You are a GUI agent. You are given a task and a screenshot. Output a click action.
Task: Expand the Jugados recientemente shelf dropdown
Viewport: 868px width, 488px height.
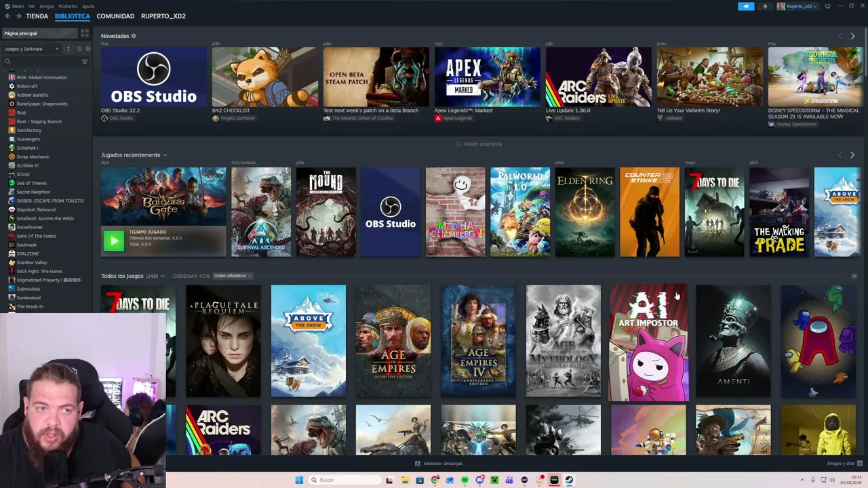165,155
